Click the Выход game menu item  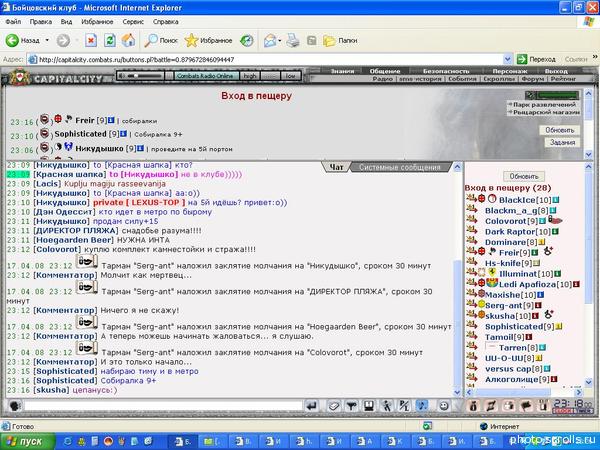coord(556,71)
